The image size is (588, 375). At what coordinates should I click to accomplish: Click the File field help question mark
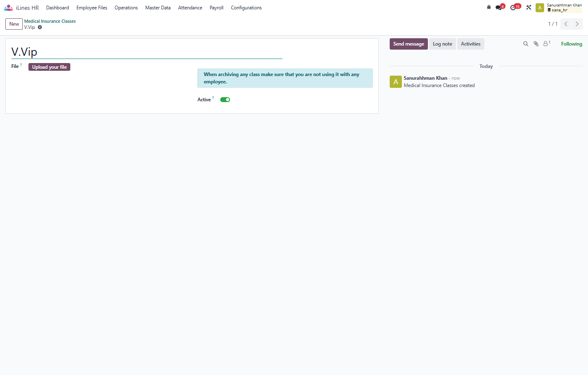21,65
